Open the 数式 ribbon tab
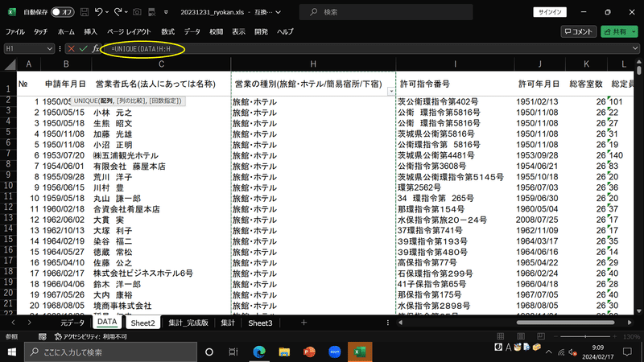 pos(167,31)
